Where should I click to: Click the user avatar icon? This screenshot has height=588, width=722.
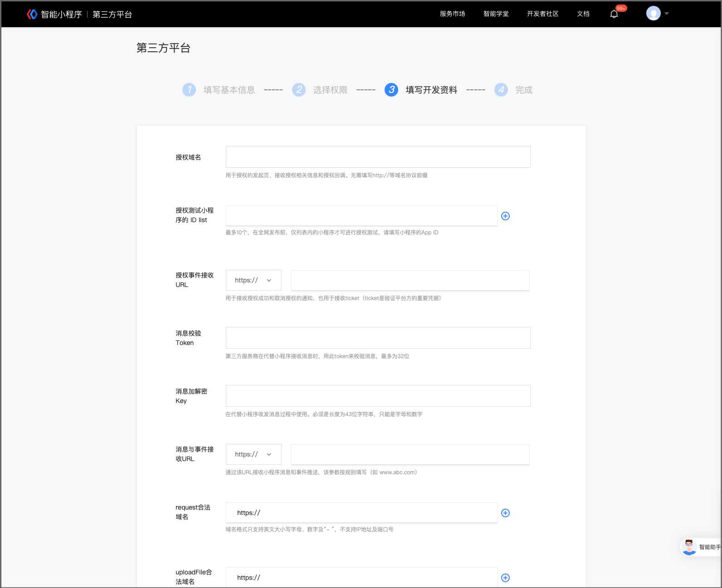click(x=654, y=13)
